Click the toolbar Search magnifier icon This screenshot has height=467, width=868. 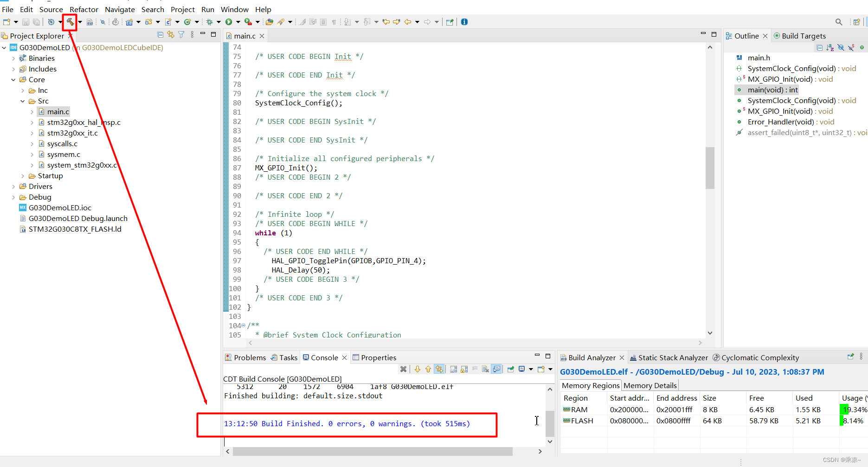pos(839,22)
